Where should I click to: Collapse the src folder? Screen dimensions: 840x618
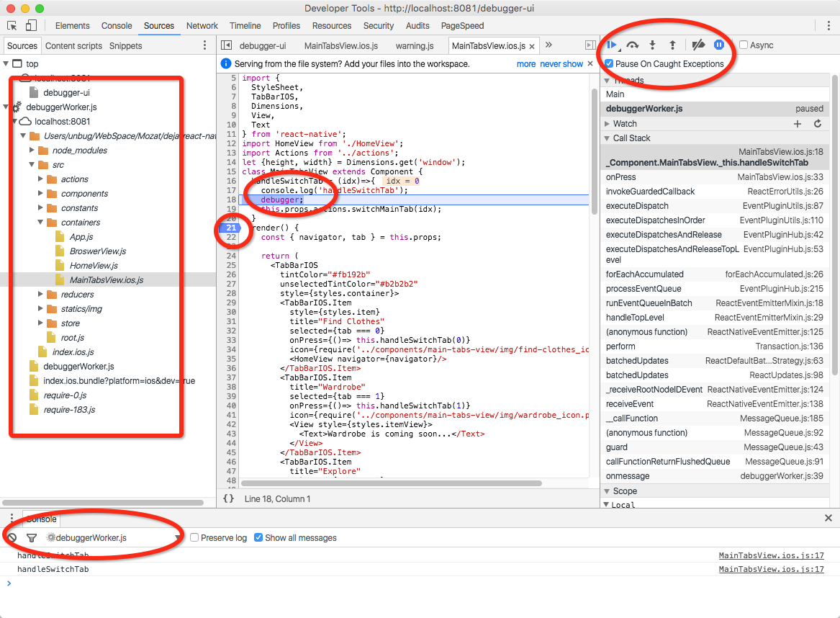32,164
